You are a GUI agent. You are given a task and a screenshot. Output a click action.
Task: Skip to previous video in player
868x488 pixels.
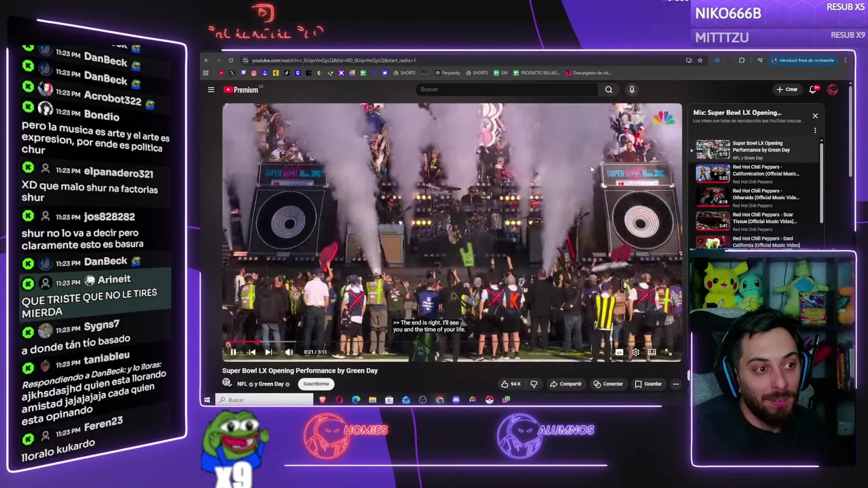[251, 352]
